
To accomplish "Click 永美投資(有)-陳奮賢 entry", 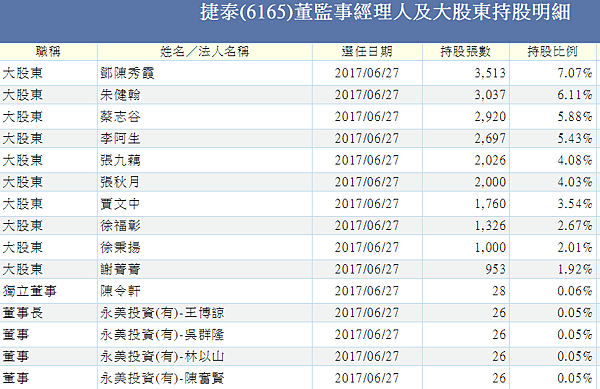I will click(162, 378).
